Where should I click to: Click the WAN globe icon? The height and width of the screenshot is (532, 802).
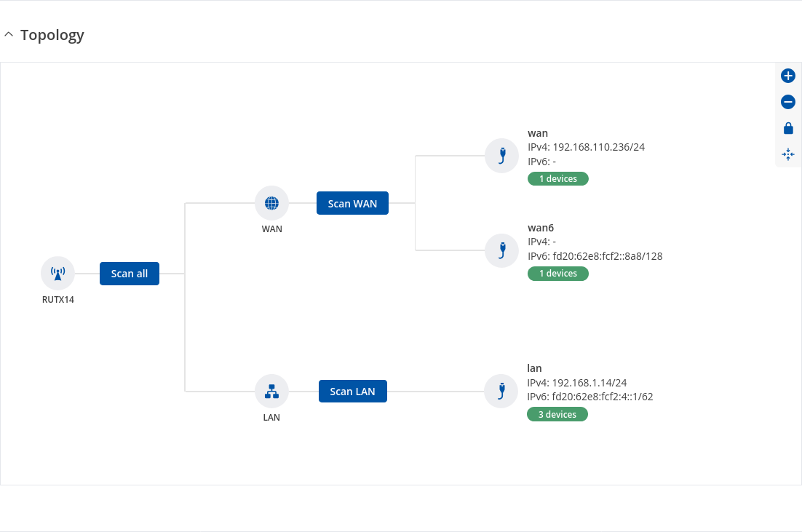[271, 203]
